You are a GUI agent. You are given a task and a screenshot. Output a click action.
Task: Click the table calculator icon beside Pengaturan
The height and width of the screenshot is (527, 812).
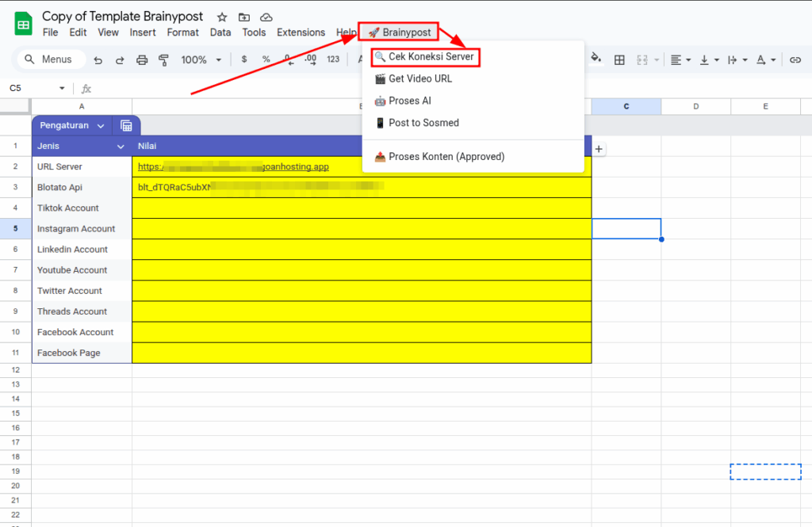coord(126,125)
